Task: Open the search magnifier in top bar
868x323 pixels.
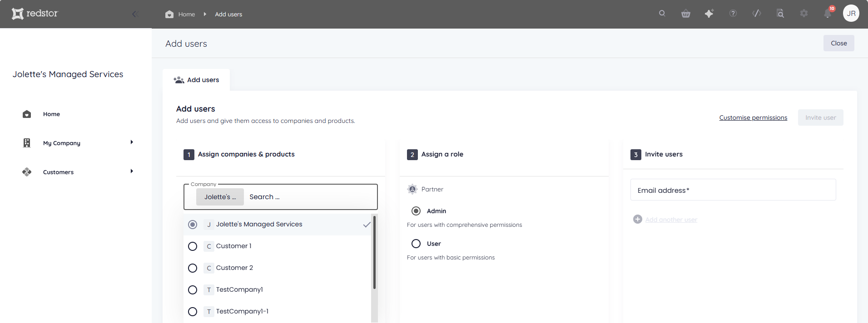Action: coord(662,14)
